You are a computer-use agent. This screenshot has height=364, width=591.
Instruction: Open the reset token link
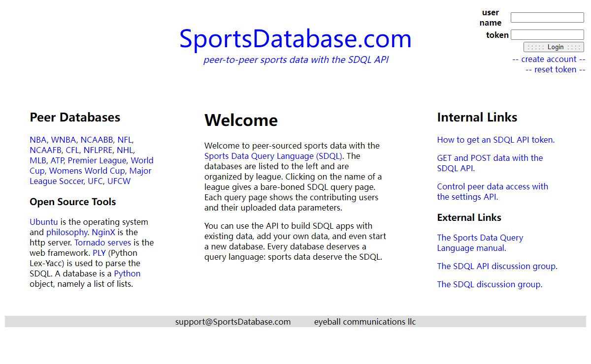tap(555, 69)
